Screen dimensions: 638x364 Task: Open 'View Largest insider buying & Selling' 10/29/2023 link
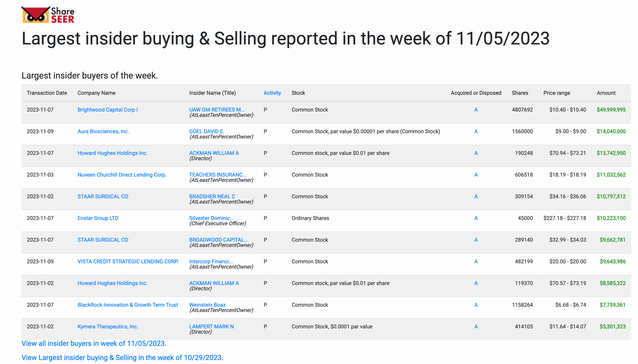(121, 358)
